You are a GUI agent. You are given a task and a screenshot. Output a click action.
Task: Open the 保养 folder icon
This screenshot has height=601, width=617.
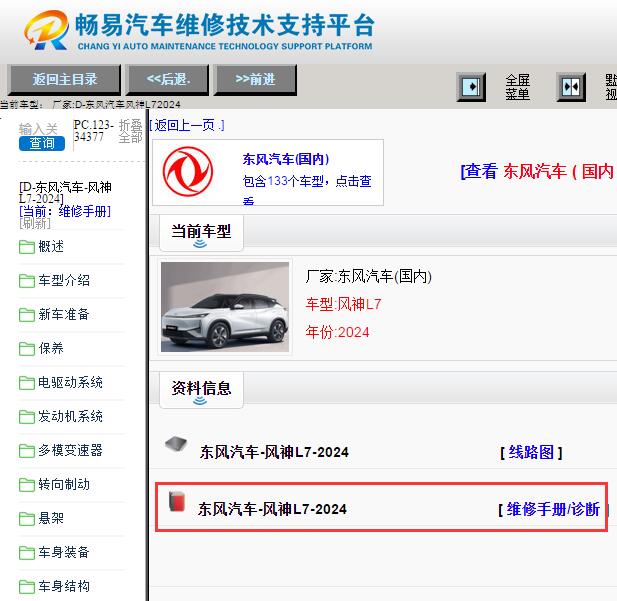[x=27, y=349]
